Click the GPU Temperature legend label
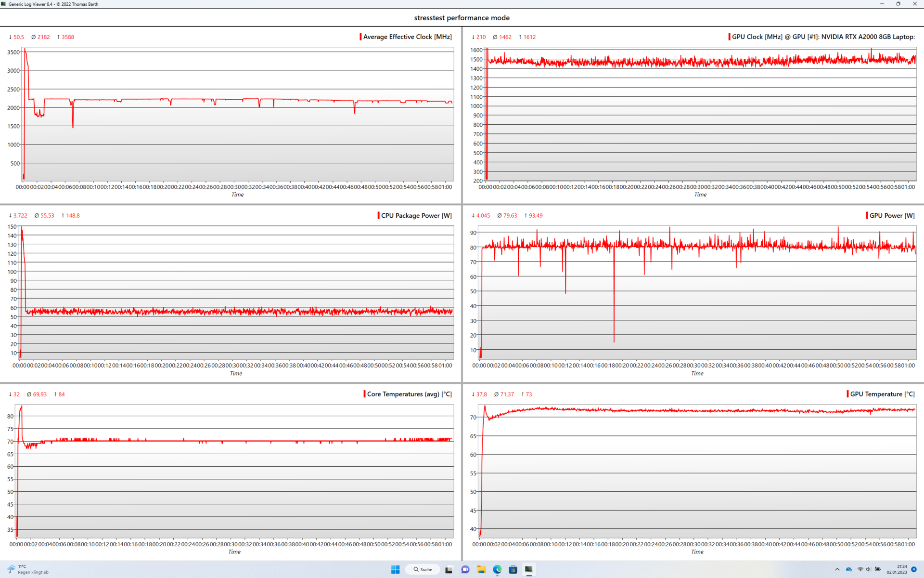924x578 pixels. (882, 394)
